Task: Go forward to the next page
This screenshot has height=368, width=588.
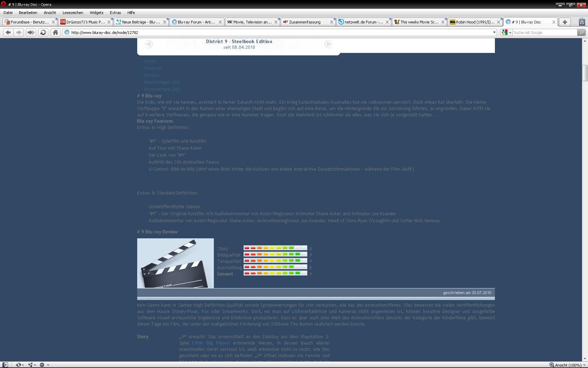Action: pos(19,32)
